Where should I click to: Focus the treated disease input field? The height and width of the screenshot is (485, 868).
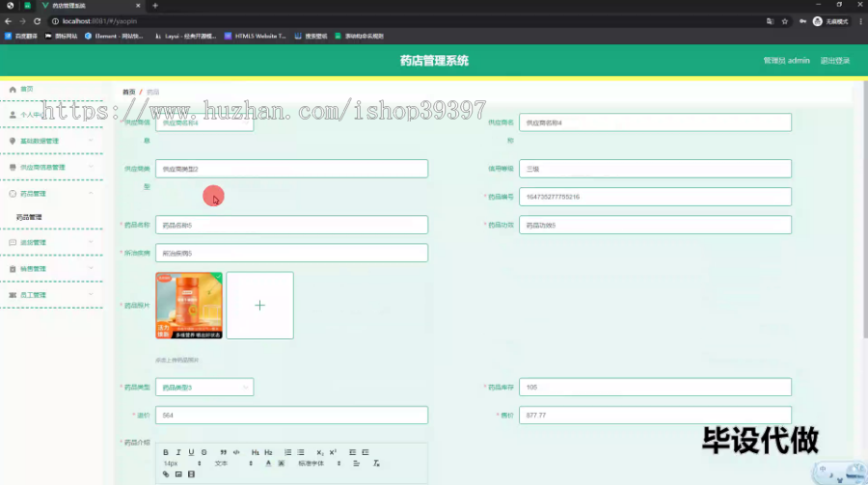click(x=291, y=253)
